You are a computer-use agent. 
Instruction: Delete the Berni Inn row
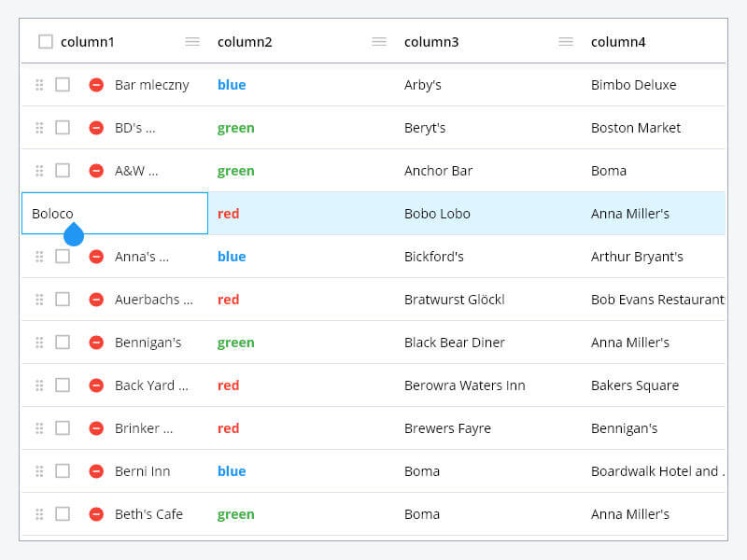point(95,470)
